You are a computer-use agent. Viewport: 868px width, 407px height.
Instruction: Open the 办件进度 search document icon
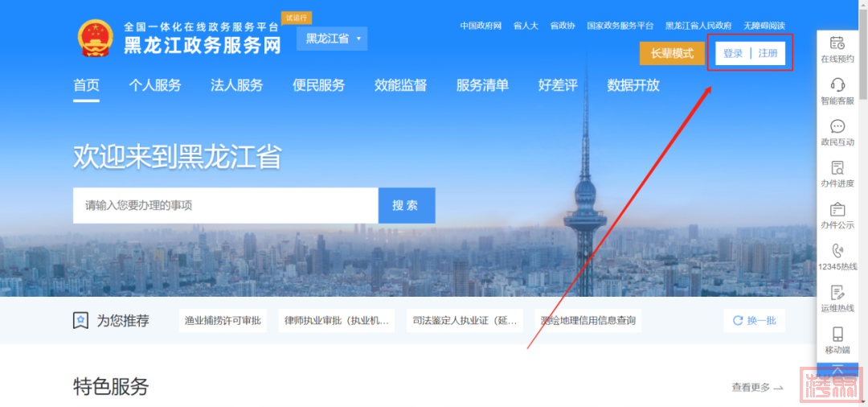837,167
